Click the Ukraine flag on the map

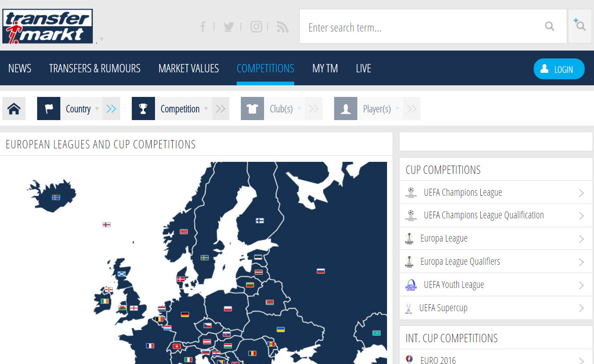click(x=281, y=330)
